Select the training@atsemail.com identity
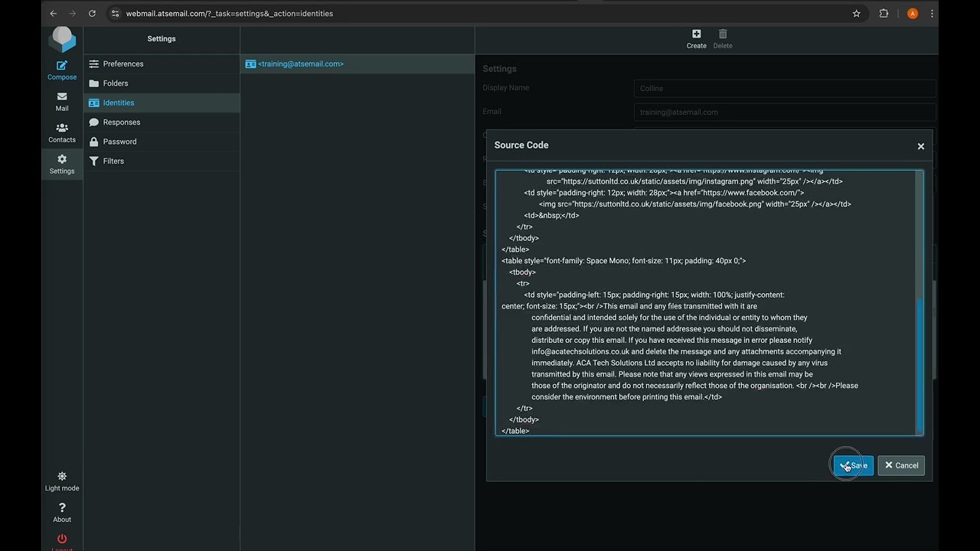This screenshot has height=551, width=980. click(x=358, y=64)
